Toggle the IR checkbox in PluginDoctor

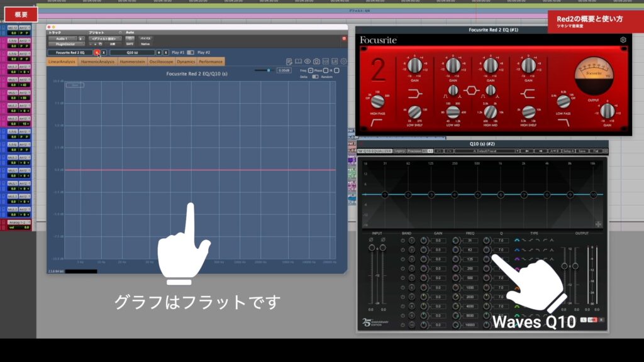pos(336,70)
